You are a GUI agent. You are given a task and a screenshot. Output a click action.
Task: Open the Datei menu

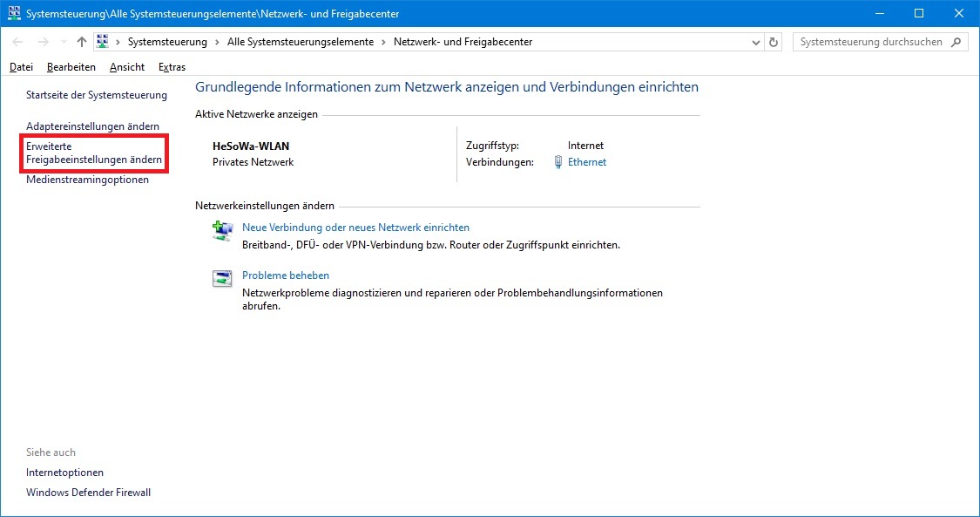pyautogui.click(x=21, y=67)
